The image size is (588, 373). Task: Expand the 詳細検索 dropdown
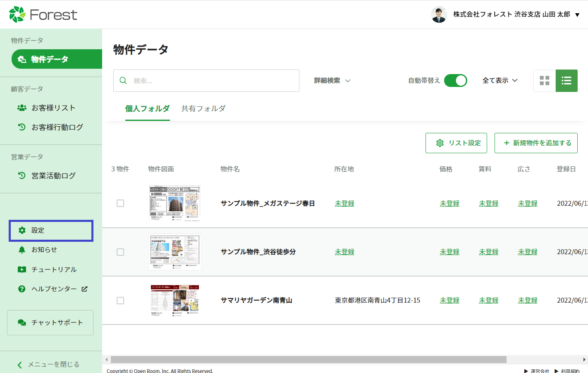(x=332, y=81)
